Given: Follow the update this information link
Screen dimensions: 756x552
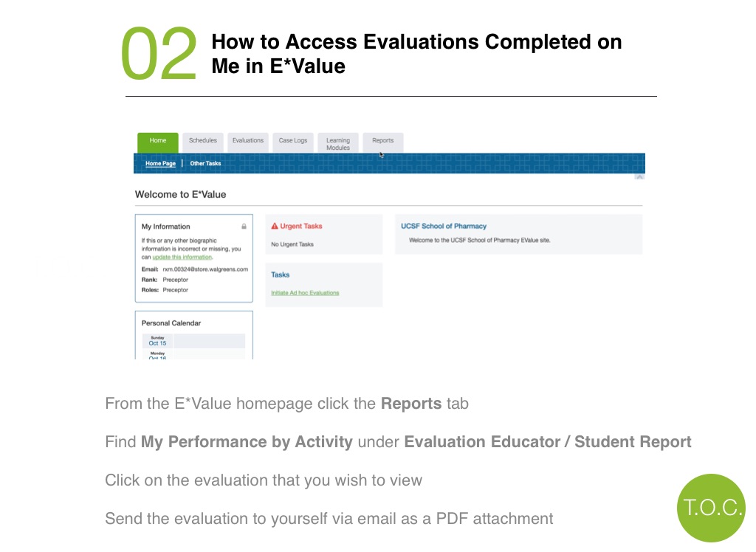Looking at the screenshot, I should pyautogui.click(x=182, y=257).
